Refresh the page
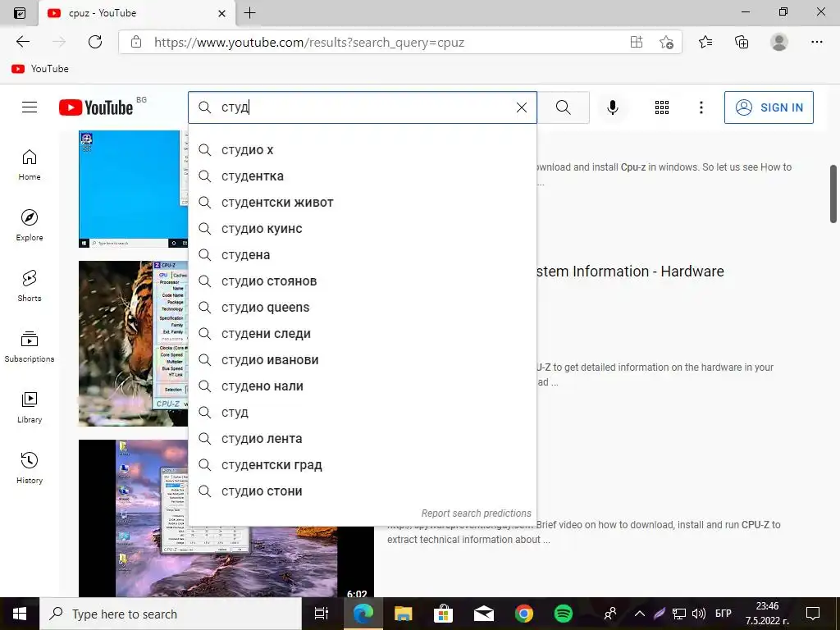The height and width of the screenshot is (630, 840). coord(95,42)
